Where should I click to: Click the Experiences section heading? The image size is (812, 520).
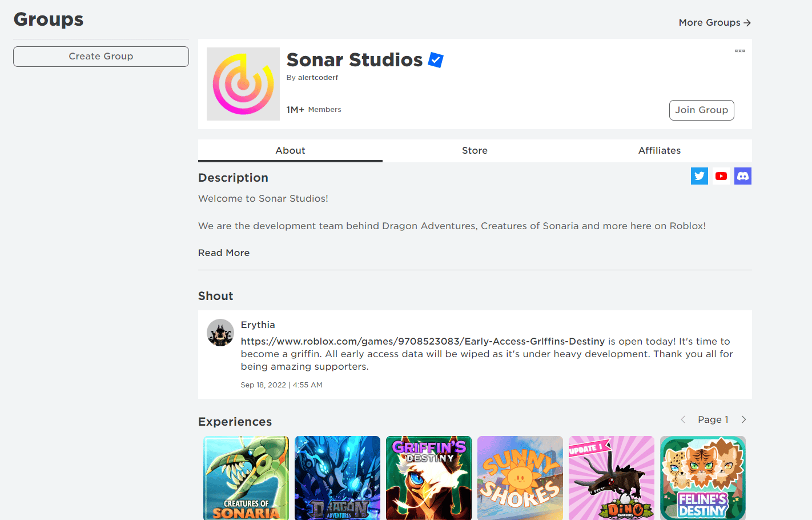pyautogui.click(x=235, y=422)
